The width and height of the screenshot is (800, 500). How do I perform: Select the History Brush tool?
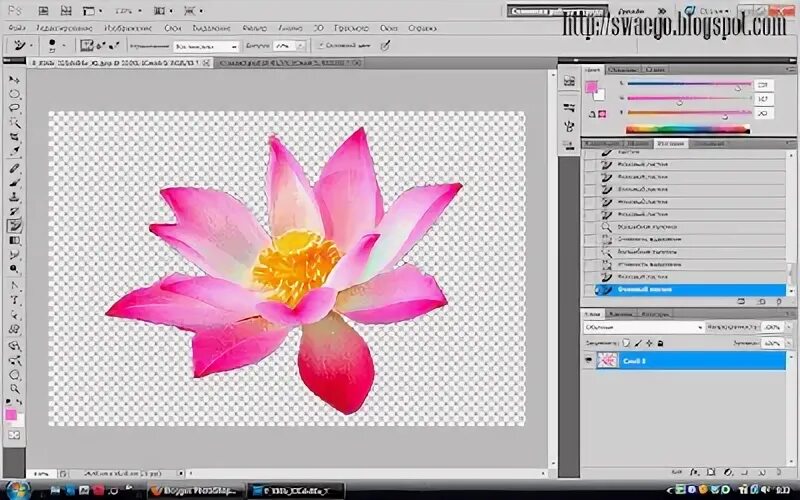point(14,211)
